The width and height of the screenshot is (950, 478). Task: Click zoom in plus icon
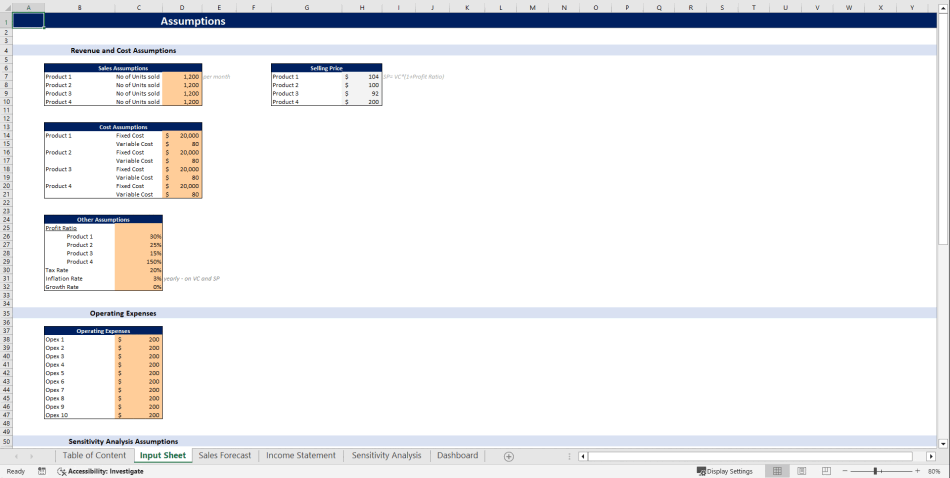coord(917,471)
